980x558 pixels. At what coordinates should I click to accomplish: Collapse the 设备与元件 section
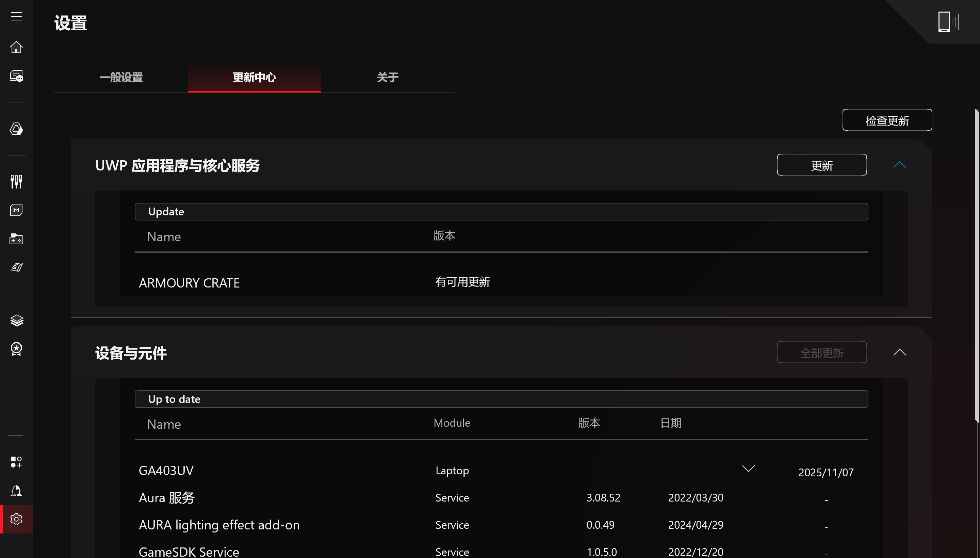[x=899, y=352]
